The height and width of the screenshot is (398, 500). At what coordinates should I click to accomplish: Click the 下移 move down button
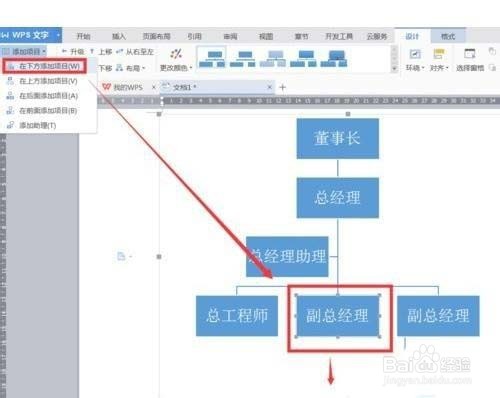tap(105, 68)
